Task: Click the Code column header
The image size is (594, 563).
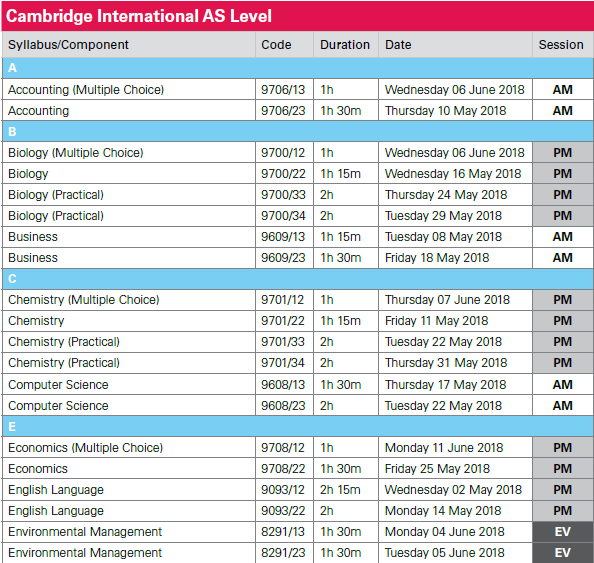Action: pos(276,45)
